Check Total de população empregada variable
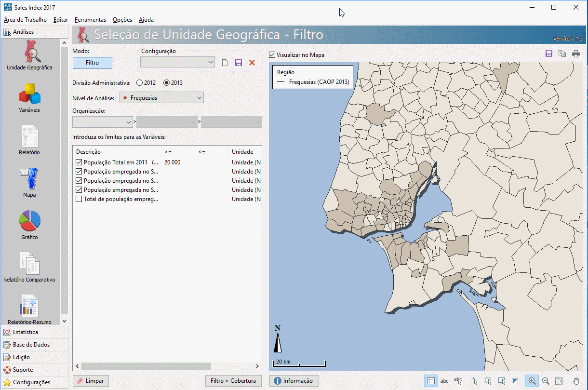 tap(79, 199)
